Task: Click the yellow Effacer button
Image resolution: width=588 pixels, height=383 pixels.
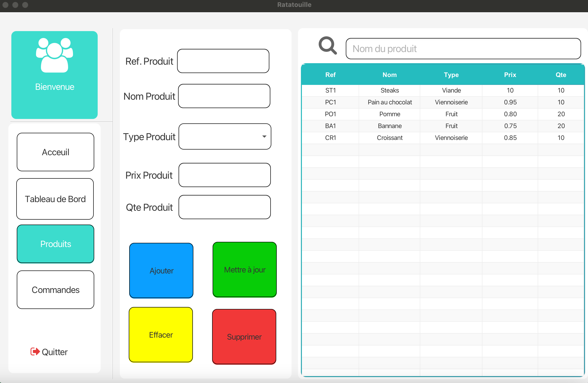Action: (161, 335)
